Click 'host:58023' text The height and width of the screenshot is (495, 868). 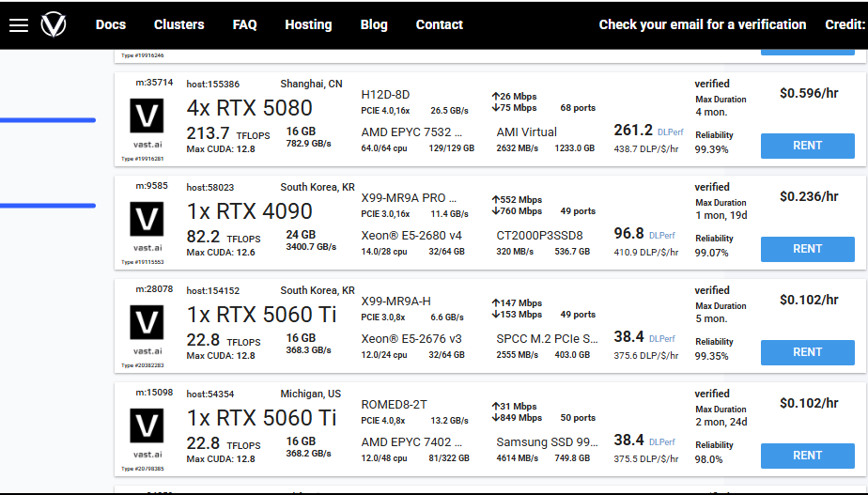[210, 188]
